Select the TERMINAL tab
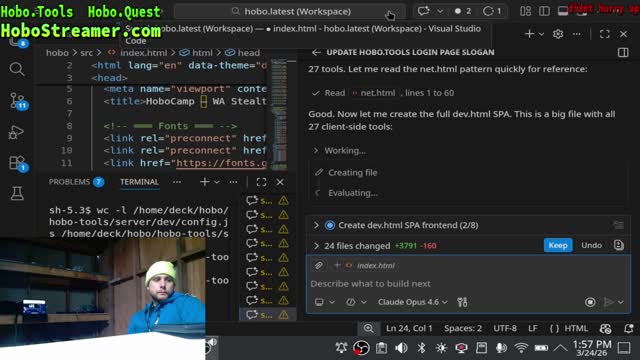The image size is (640, 360). click(139, 182)
